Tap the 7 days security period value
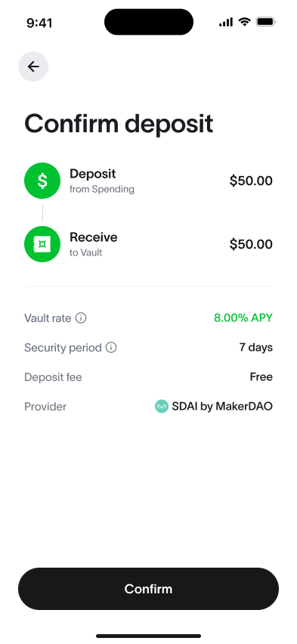297x644 pixels. (x=256, y=348)
